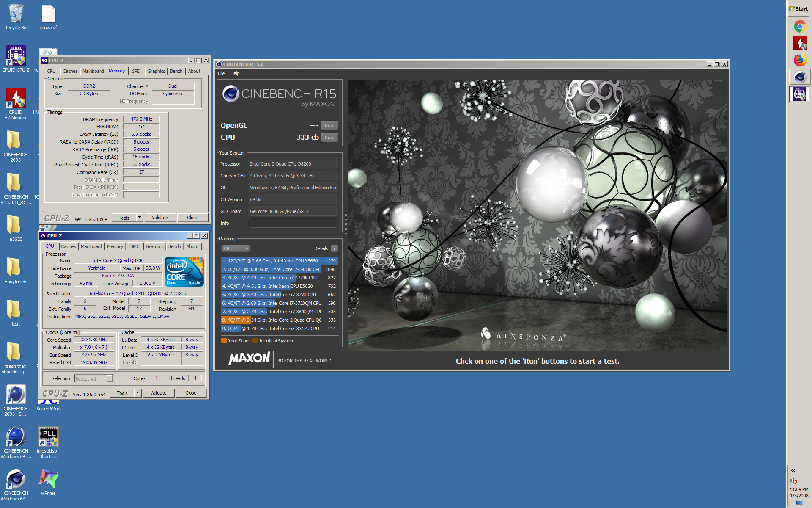Switch to CPU-Z chip taskbar icon

pyautogui.click(x=799, y=94)
